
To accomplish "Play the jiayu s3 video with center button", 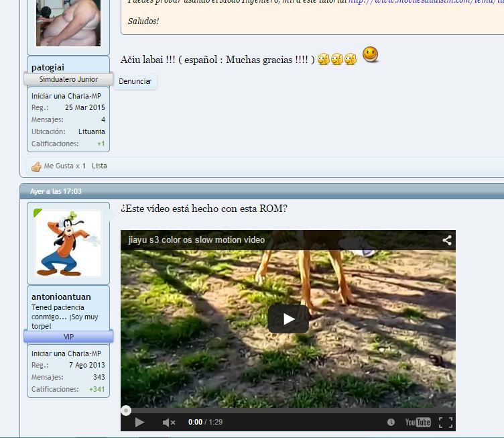I will [x=288, y=319].
